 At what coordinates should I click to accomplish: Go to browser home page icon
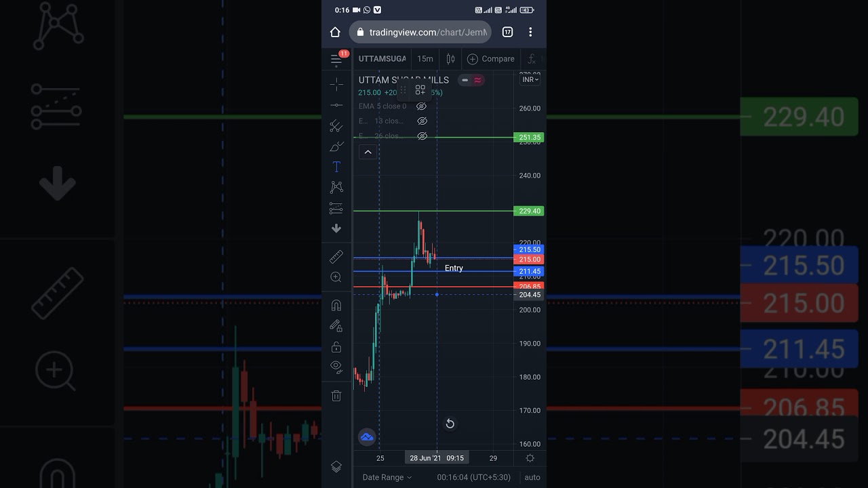coord(335,32)
